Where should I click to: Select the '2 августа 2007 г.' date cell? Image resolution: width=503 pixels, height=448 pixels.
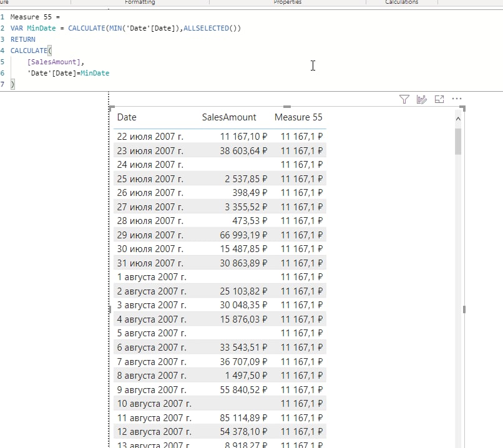click(152, 291)
